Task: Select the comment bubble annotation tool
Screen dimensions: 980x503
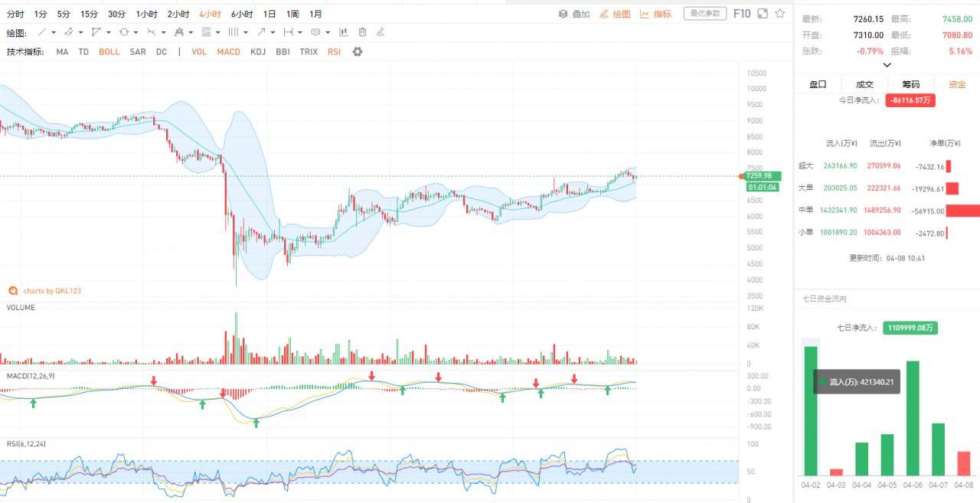Action: pos(315,32)
